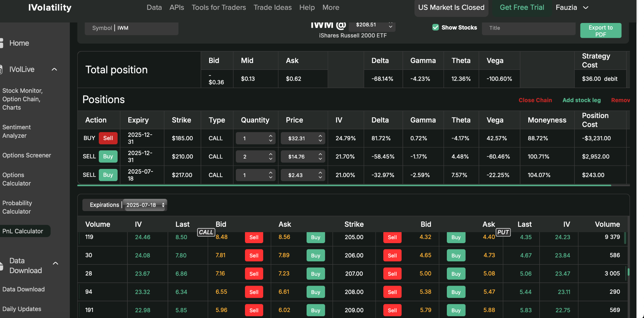Viewport: 644px width, 318px height.
Task: Click the positions table horizontal scrollbar
Action: 344,185
